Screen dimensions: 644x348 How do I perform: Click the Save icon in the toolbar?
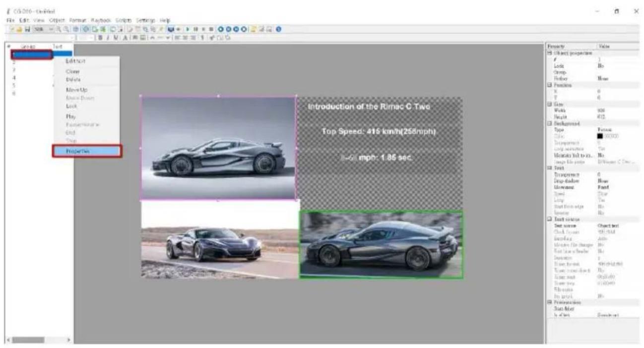[x=27, y=29]
